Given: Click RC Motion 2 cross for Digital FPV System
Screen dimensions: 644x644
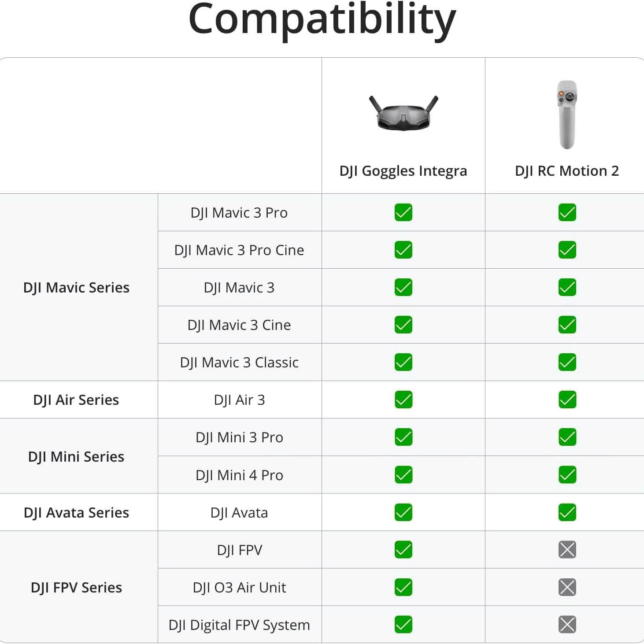Looking at the screenshot, I should point(567,624).
